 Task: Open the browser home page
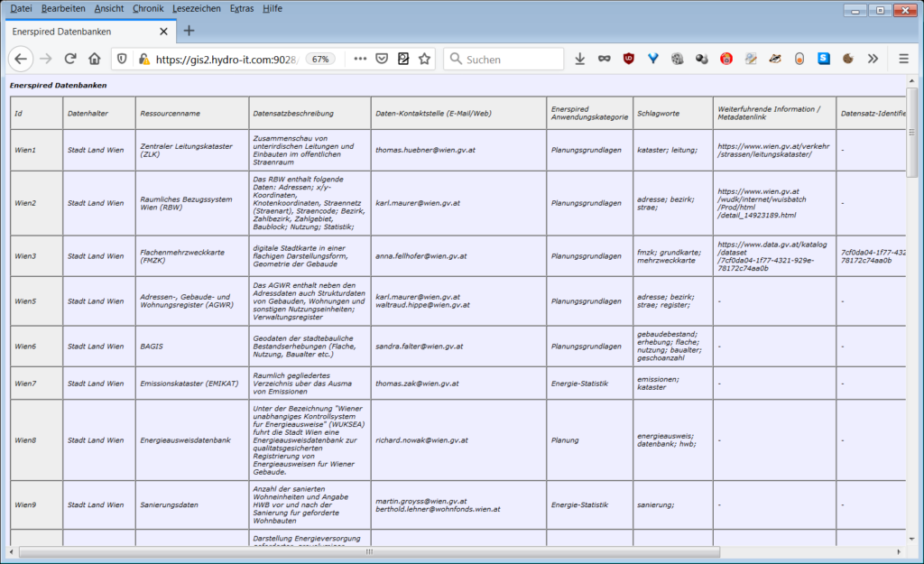[94, 59]
